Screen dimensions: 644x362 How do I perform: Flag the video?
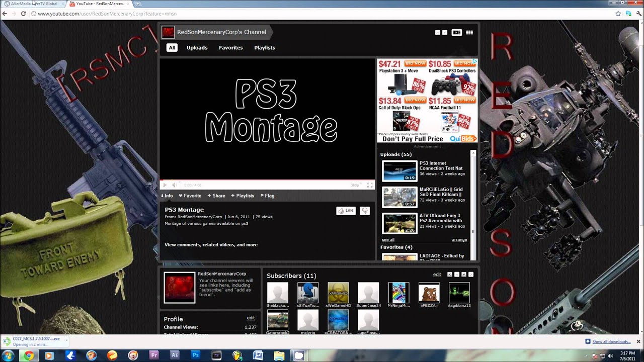click(x=267, y=196)
